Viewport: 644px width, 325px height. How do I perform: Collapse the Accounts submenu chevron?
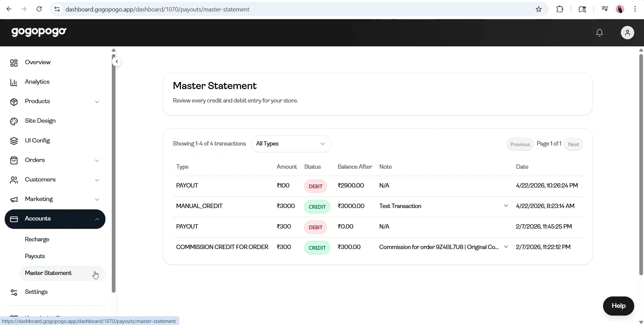[x=97, y=219]
